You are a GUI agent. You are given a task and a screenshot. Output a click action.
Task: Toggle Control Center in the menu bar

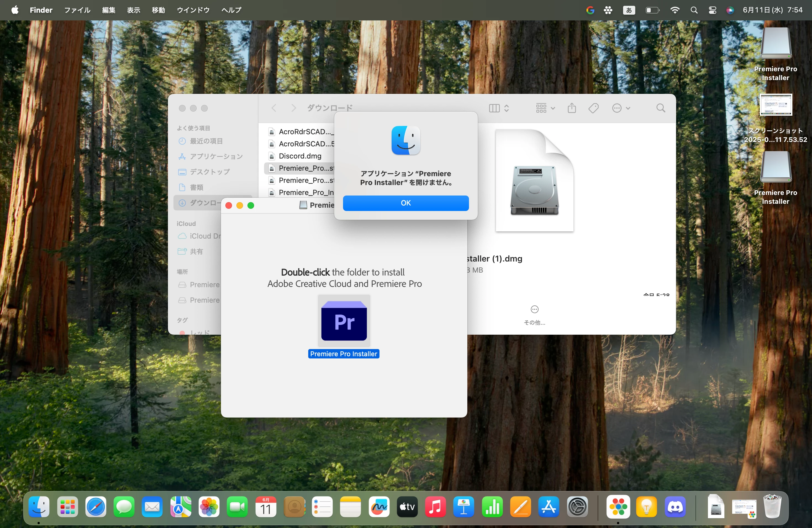[712, 10]
